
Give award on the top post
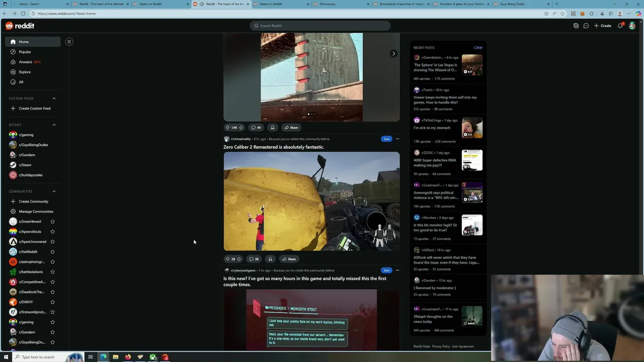pos(272,127)
